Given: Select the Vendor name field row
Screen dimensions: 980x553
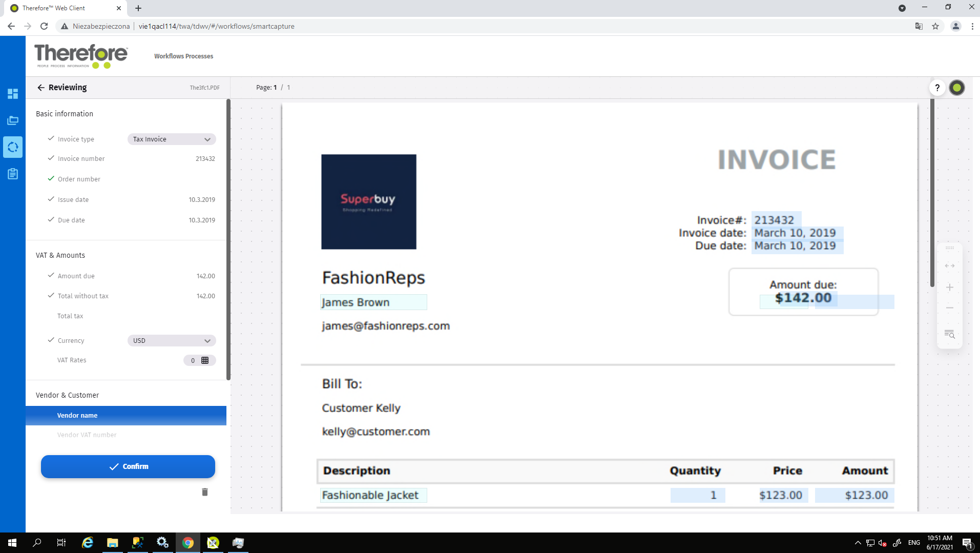Looking at the screenshot, I should [126, 416].
